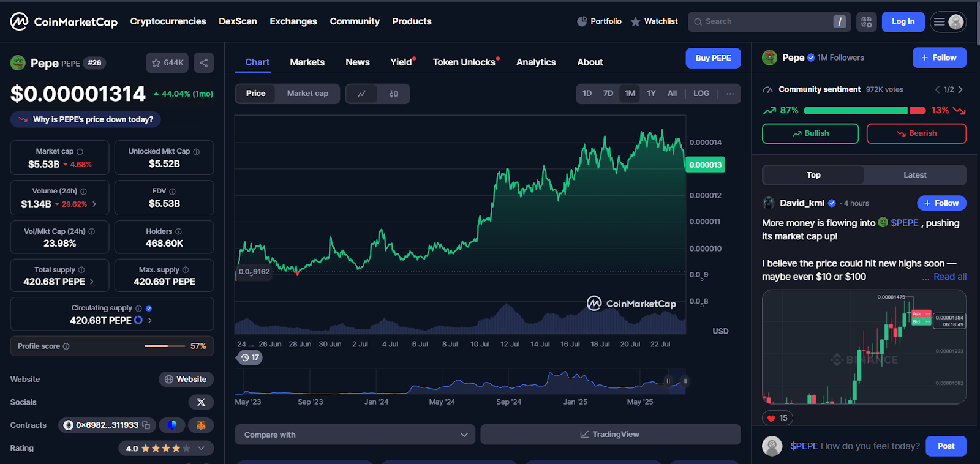Screen dimensions: 980x464
Task: Click the Portfolio pie icon link
Action: [599, 21]
